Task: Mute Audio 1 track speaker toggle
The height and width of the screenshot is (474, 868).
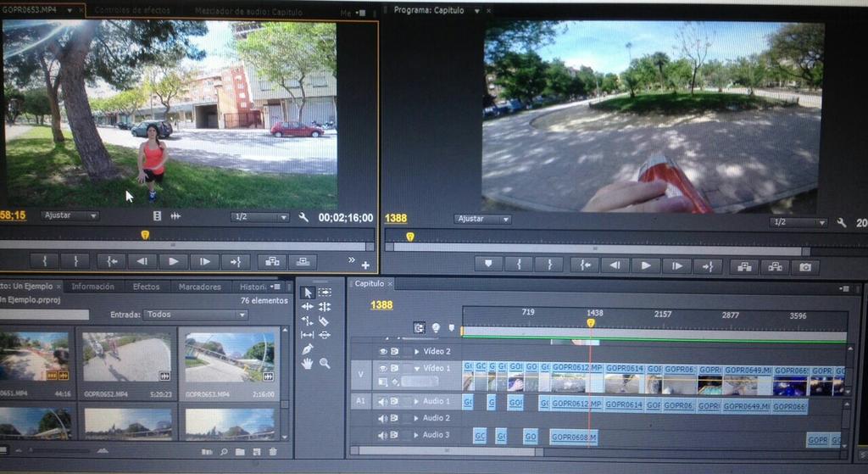Action: (x=382, y=402)
